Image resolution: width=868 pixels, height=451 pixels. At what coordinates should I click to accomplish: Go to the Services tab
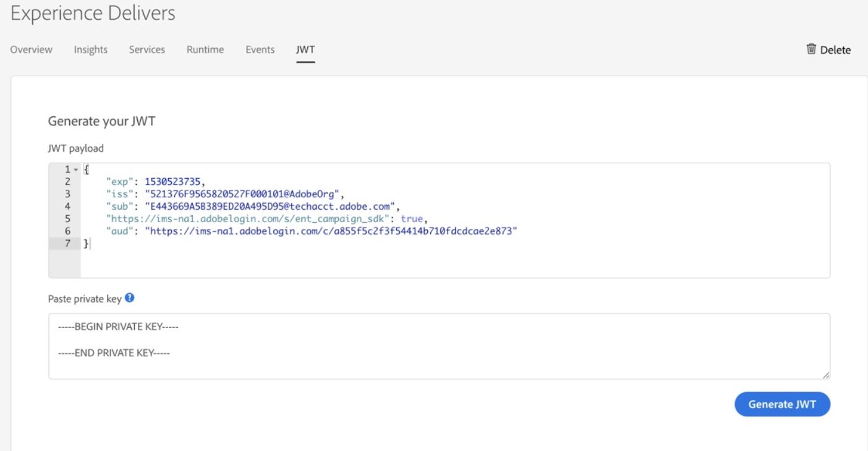147,49
